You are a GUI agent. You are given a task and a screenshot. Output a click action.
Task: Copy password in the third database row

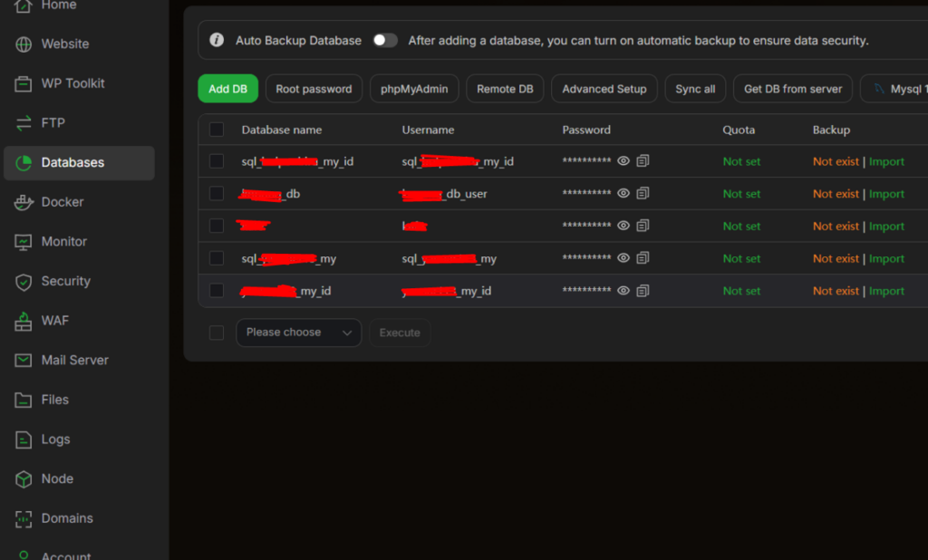[x=643, y=225]
